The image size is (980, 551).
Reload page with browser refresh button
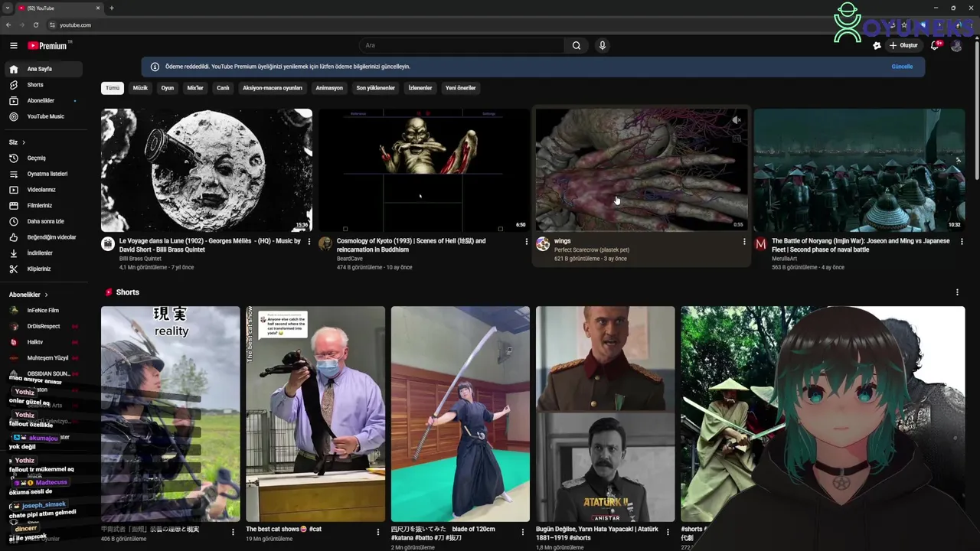(x=35, y=24)
